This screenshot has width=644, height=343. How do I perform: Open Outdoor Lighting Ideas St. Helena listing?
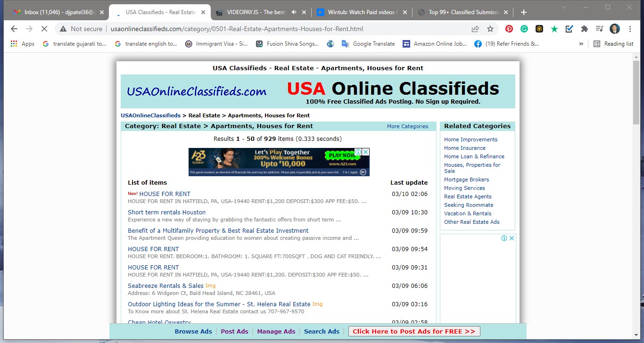coord(219,304)
